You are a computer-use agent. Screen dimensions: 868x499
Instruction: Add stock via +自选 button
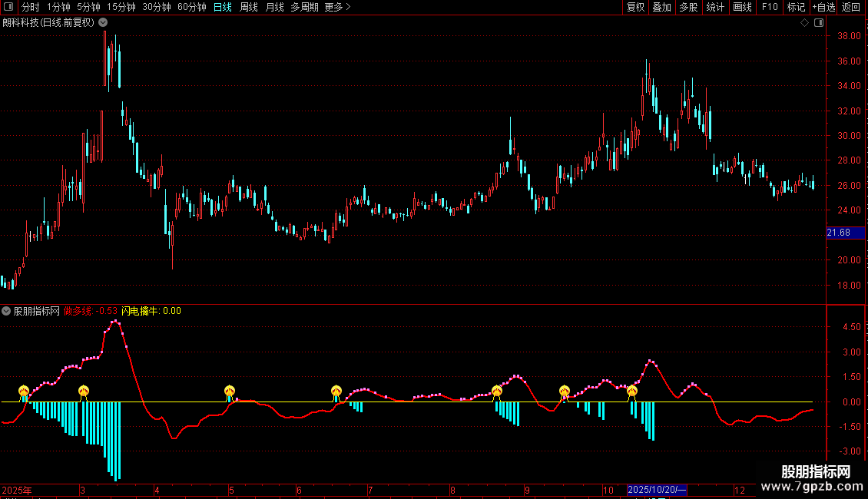[823, 7]
